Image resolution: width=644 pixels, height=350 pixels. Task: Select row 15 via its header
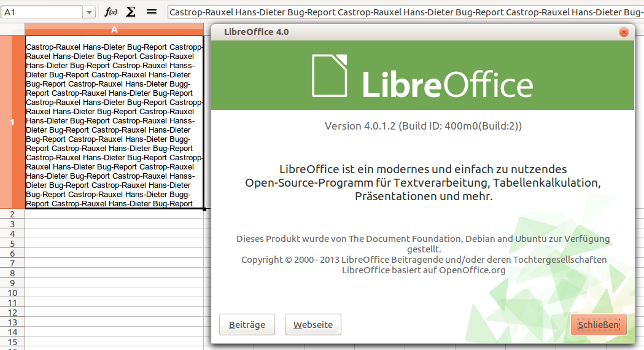pyautogui.click(x=12, y=342)
